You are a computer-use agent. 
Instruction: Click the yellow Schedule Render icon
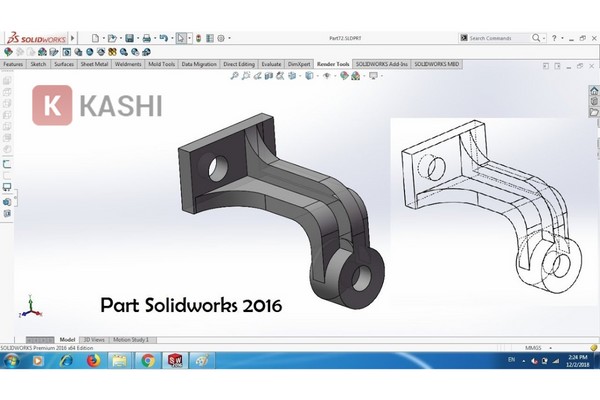(112, 52)
